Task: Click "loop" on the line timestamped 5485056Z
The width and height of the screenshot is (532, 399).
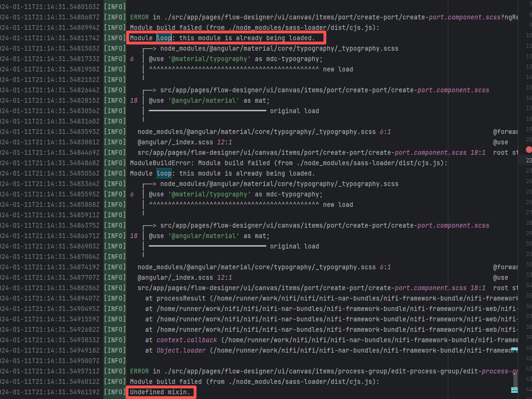Action: (164, 173)
